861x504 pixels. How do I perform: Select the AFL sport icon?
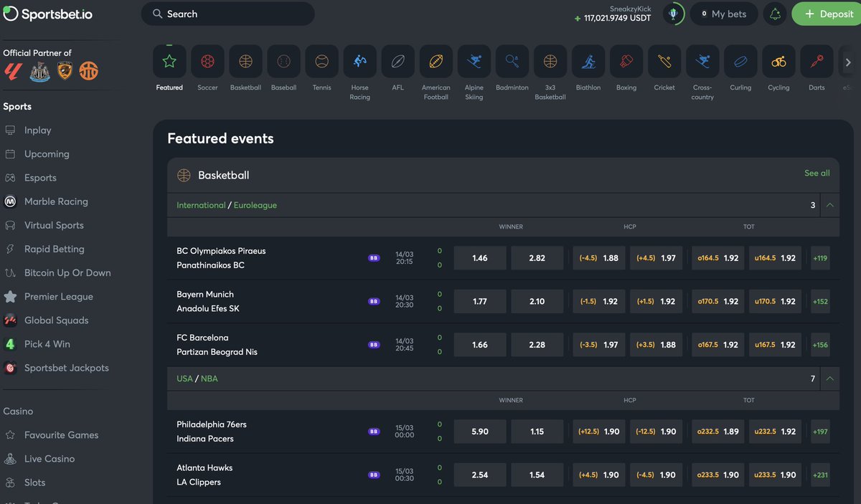pyautogui.click(x=397, y=62)
